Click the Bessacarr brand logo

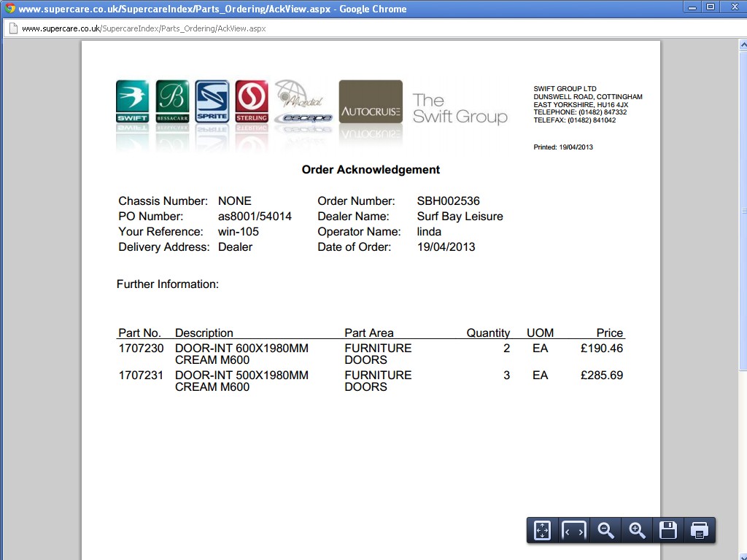pos(172,101)
